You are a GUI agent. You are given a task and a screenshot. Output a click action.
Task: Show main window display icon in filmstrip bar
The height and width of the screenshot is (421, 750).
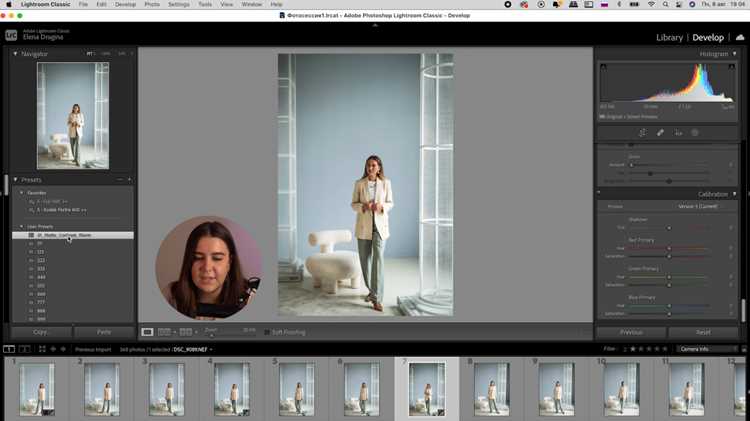point(9,349)
